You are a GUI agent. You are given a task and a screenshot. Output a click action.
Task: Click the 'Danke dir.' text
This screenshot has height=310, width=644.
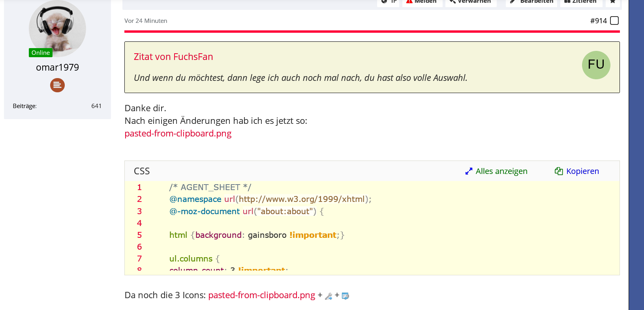145,108
